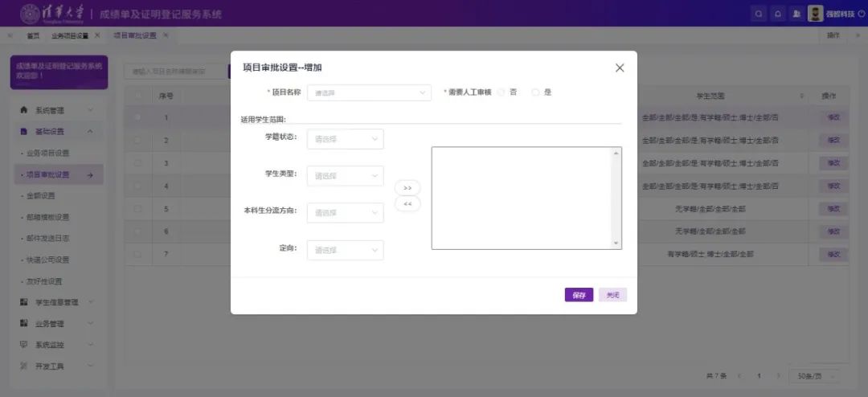The width and height of the screenshot is (868, 397).
Task: Click the user contacts icon in header
Action: click(x=796, y=14)
